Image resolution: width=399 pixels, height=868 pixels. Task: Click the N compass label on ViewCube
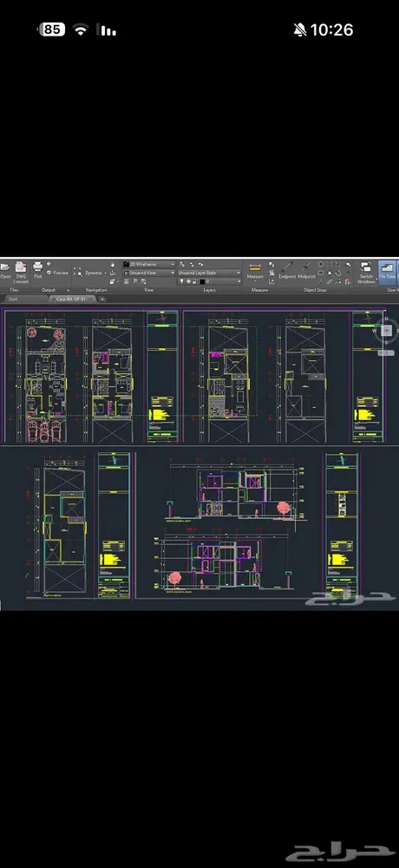387,319
